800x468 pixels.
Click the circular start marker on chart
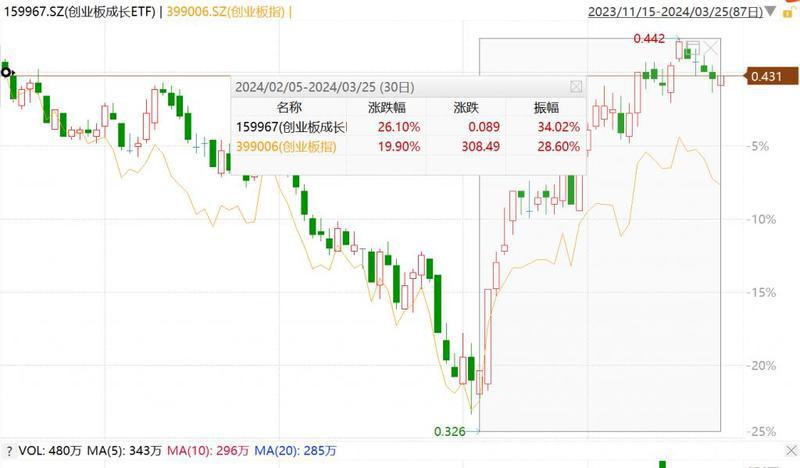[x=6, y=71]
